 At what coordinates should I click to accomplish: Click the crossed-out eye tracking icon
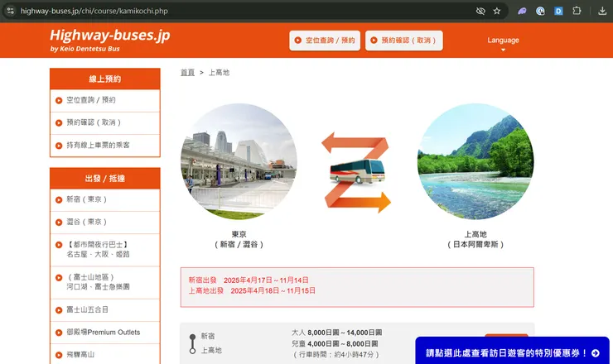(x=480, y=11)
